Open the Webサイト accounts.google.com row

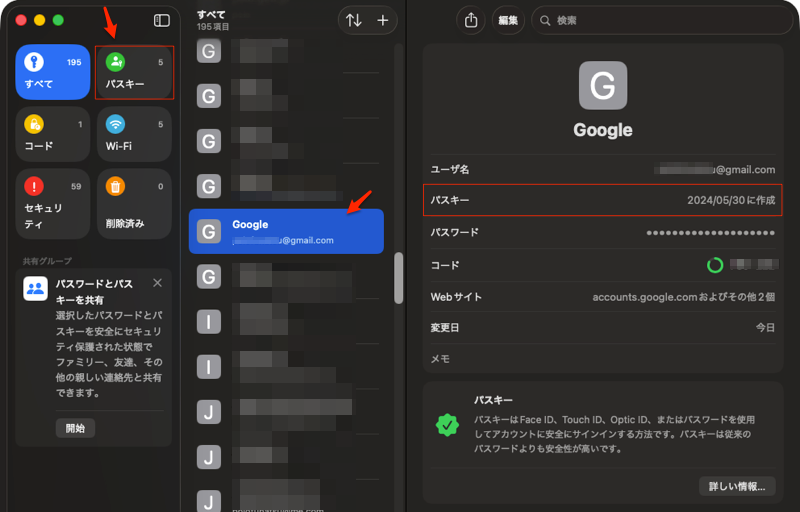click(603, 297)
